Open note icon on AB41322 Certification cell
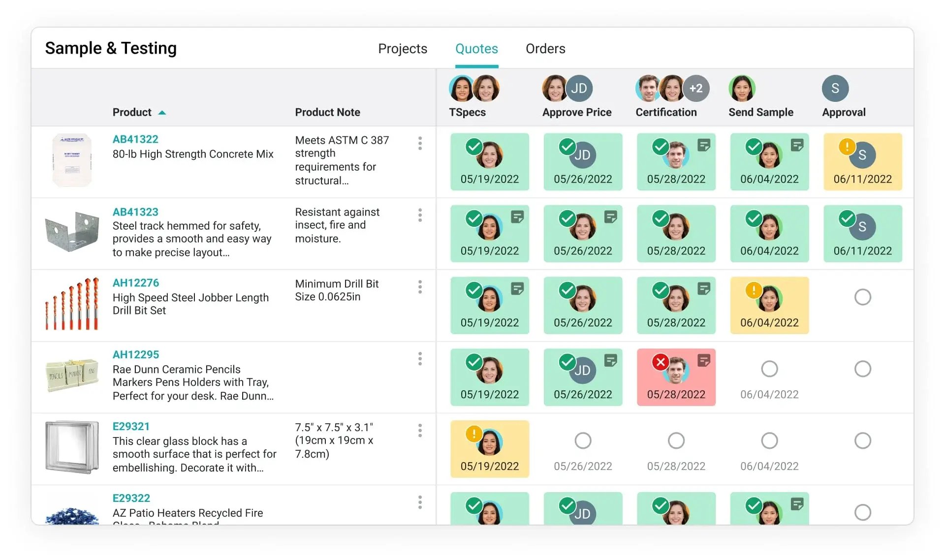 pos(704,145)
